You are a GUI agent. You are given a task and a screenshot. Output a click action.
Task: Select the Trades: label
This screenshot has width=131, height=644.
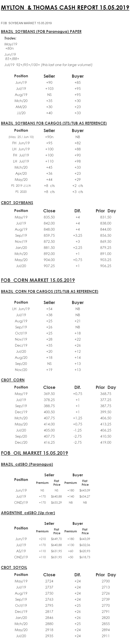pyautogui.click(x=10, y=38)
